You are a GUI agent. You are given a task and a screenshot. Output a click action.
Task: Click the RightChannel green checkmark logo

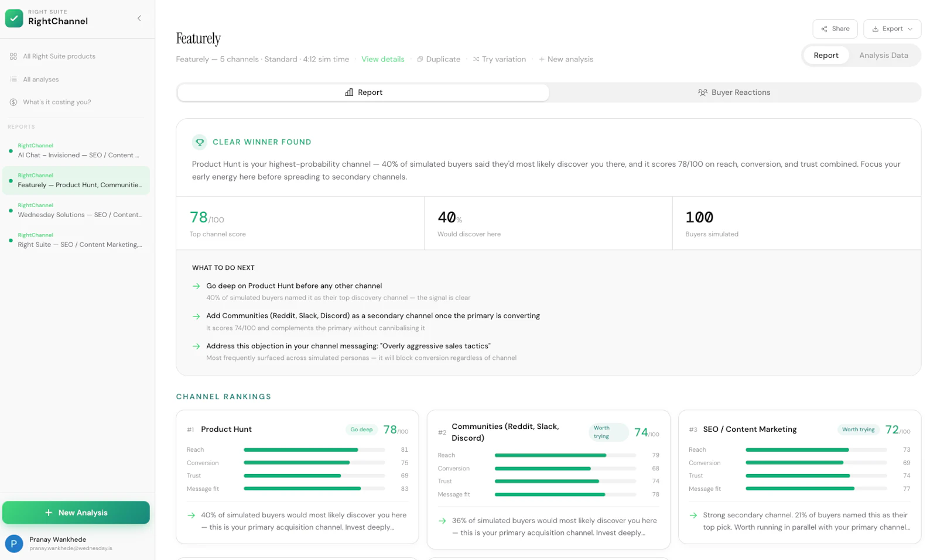pos(14,18)
